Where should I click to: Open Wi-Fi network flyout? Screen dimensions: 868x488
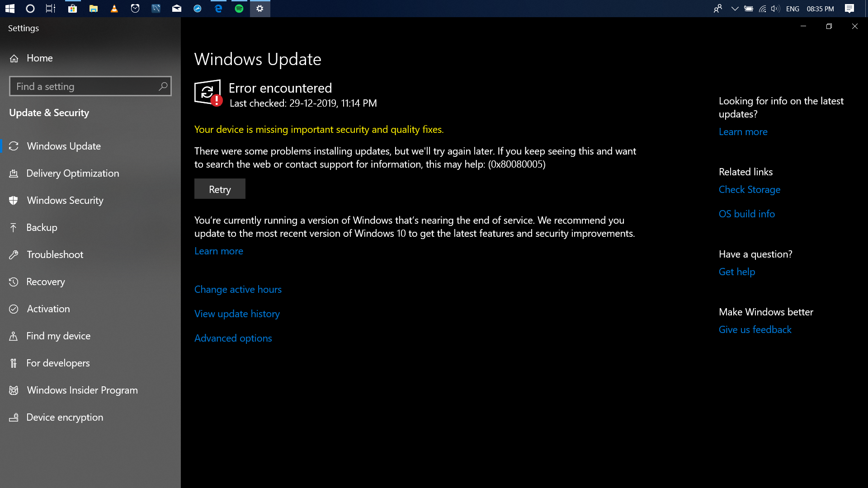763,9
